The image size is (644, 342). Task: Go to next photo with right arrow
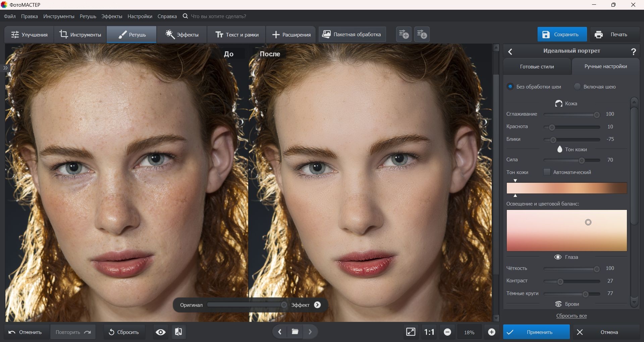click(310, 332)
